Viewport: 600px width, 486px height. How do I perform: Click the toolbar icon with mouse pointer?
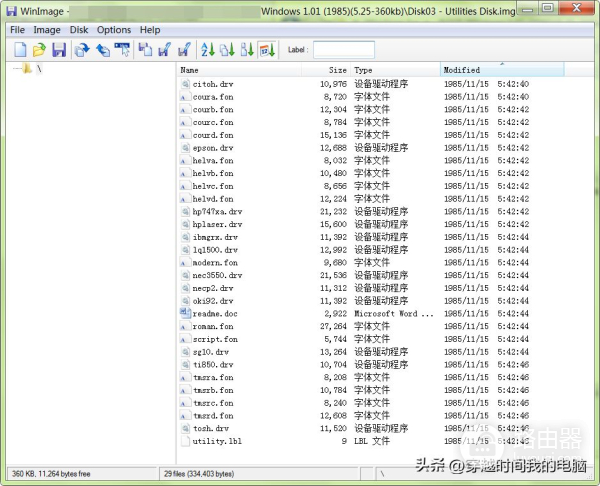point(122,50)
